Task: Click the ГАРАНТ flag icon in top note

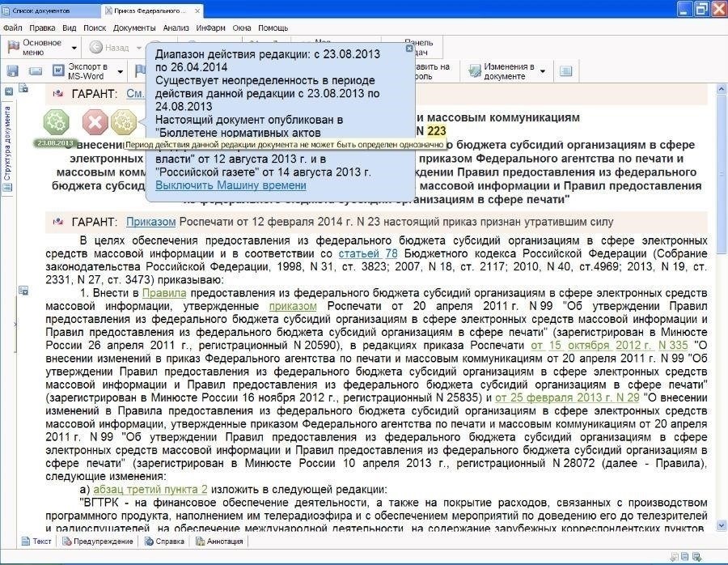Action: pyautogui.click(x=58, y=93)
